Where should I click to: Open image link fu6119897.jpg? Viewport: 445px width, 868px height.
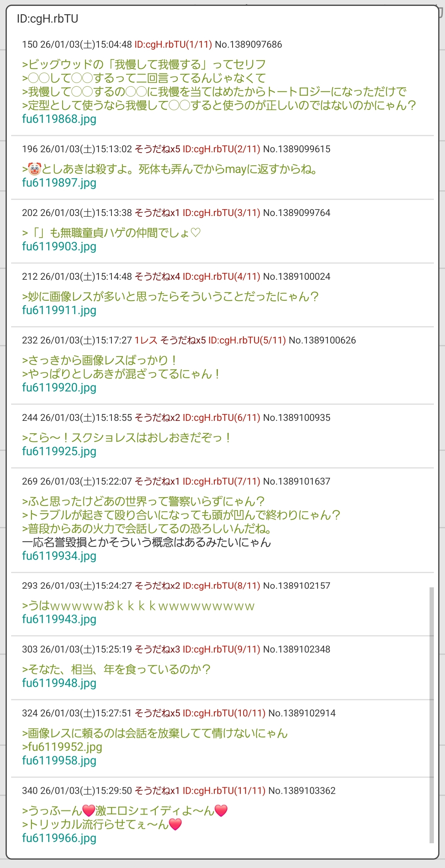coord(59,183)
